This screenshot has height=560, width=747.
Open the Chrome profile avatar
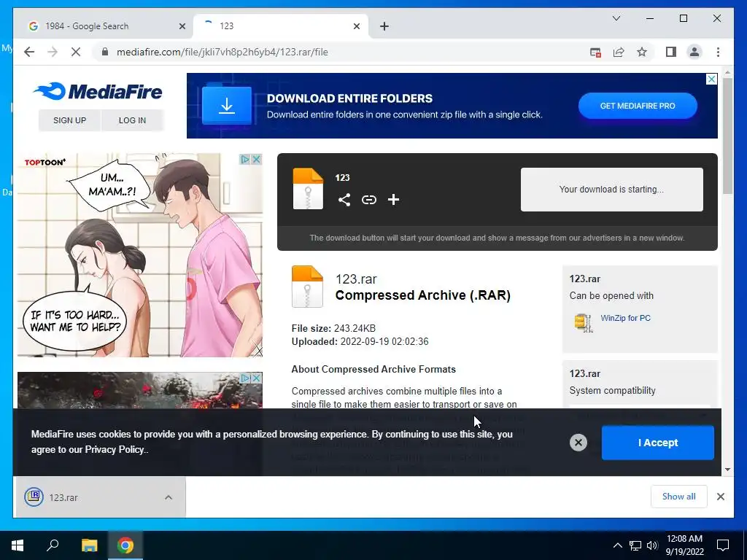(694, 52)
